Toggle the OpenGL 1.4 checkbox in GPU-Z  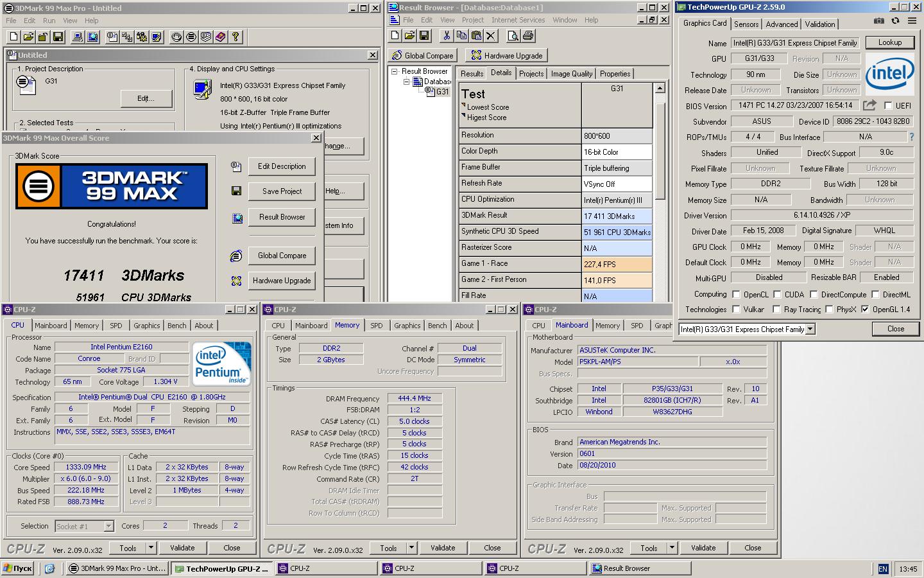(865, 310)
